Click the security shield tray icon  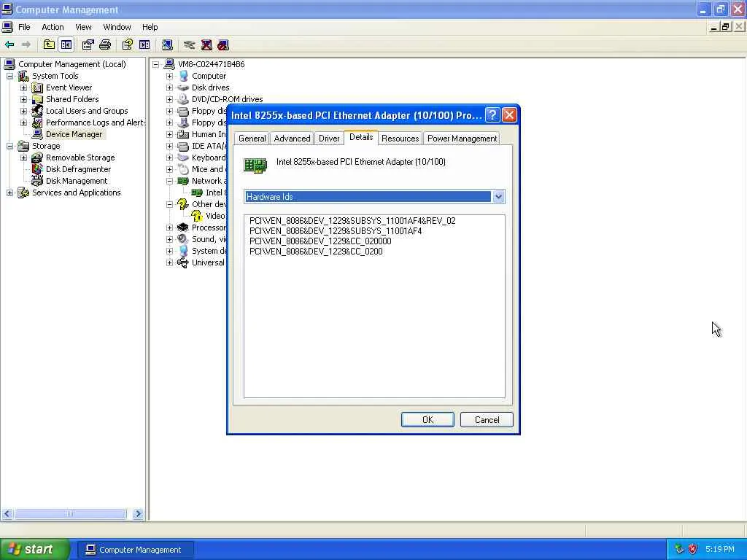pyautogui.click(x=693, y=549)
